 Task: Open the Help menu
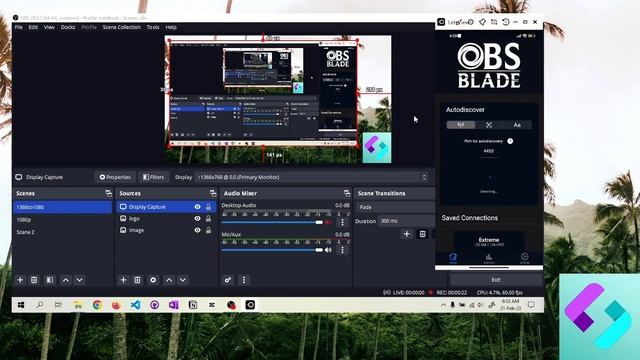click(171, 27)
